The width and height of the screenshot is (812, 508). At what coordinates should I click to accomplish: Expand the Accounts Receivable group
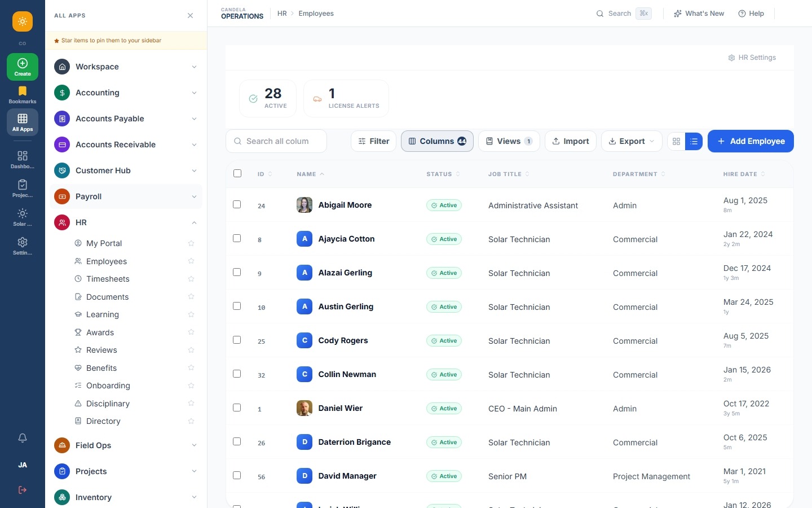126,144
